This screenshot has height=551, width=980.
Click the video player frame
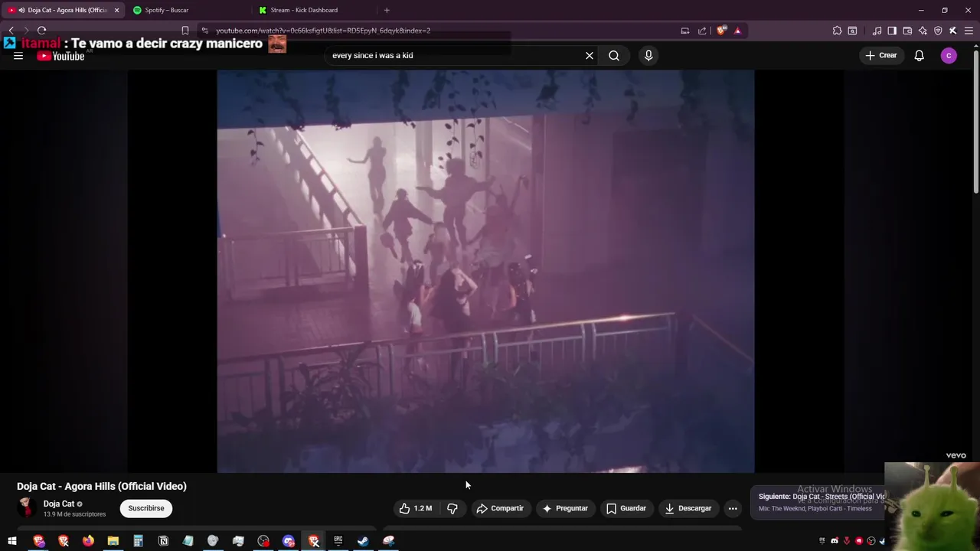(x=485, y=272)
